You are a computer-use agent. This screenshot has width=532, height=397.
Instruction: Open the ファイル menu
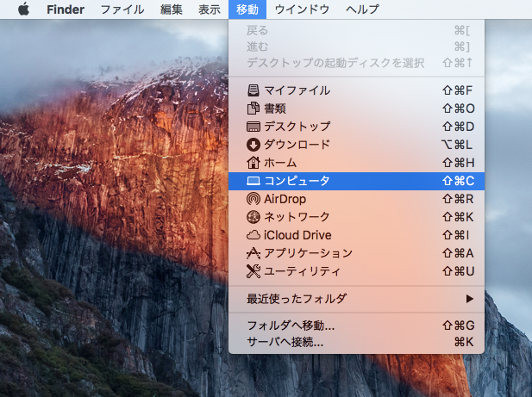pos(122,9)
